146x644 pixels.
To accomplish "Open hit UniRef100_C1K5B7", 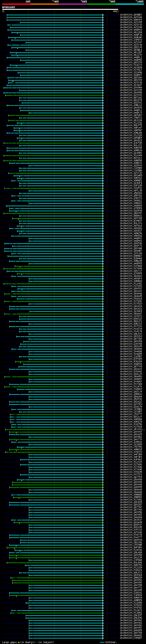I will point(131,357).
